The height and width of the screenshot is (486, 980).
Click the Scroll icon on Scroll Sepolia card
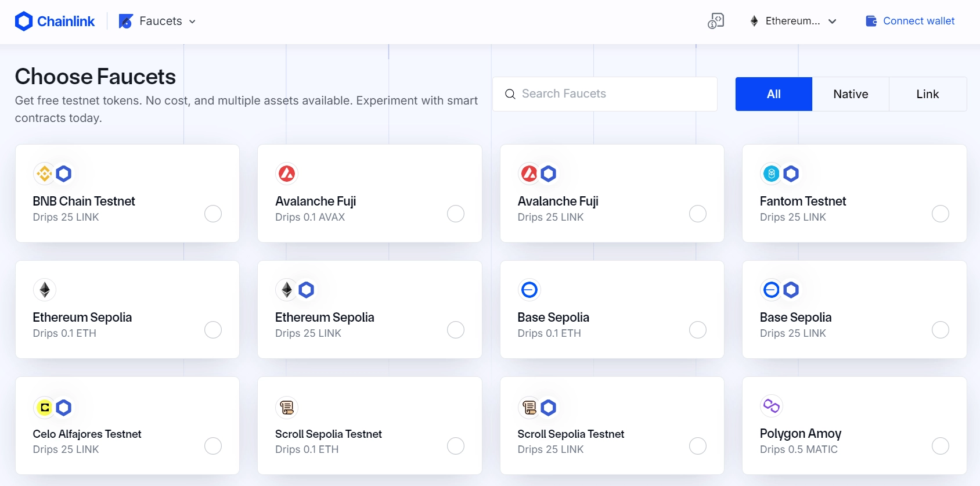click(x=287, y=407)
